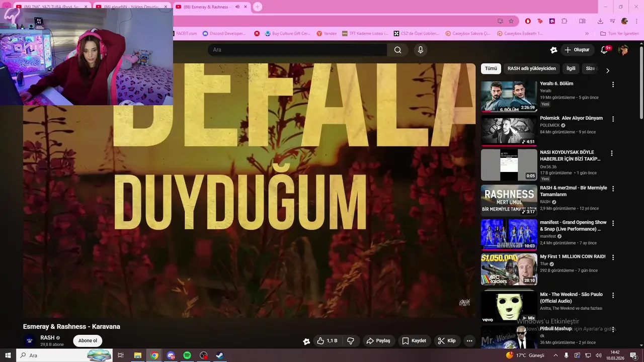Open options for Polemick Alev Alıyor Dünyam
644x362 pixels.
[x=613, y=119]
